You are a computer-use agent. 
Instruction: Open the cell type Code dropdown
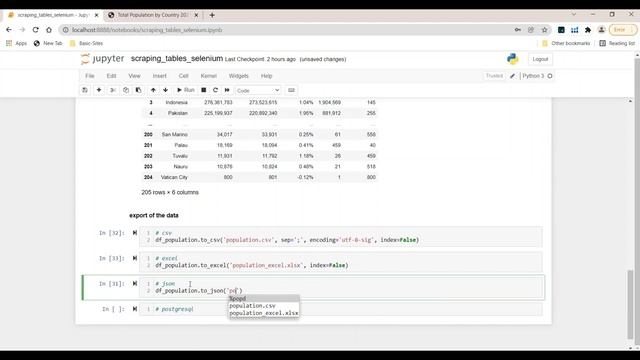[258, 90]
